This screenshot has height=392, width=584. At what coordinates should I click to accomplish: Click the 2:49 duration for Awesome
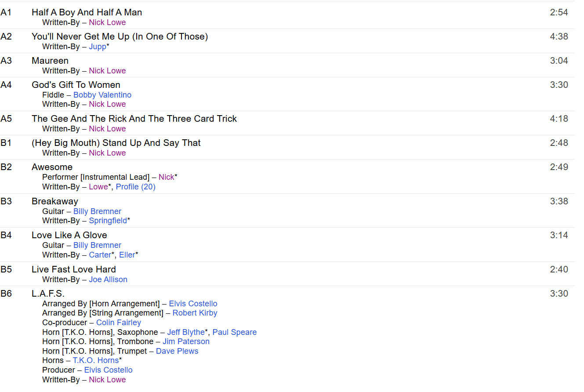(x=559, y=167)
